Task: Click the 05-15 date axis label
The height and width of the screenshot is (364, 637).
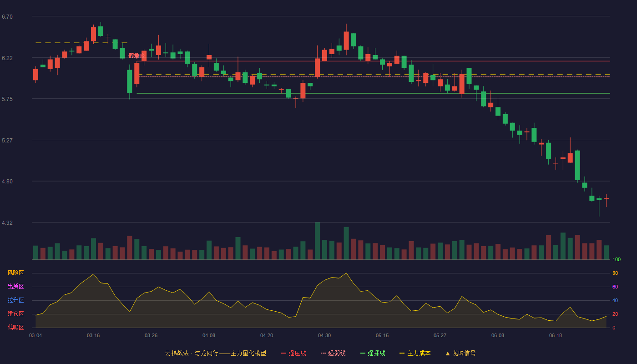Action: pyautogui.click(x=382, y=335)
